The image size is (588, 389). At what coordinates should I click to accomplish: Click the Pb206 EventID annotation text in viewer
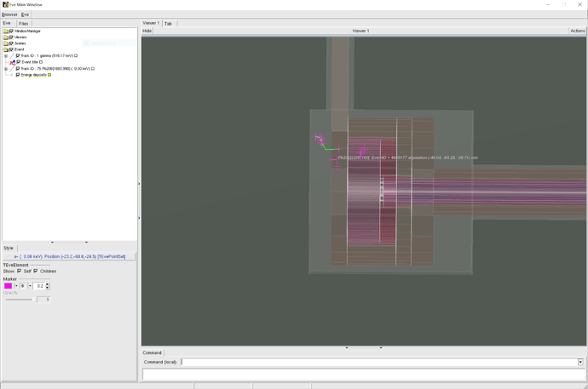pos(408,157)
